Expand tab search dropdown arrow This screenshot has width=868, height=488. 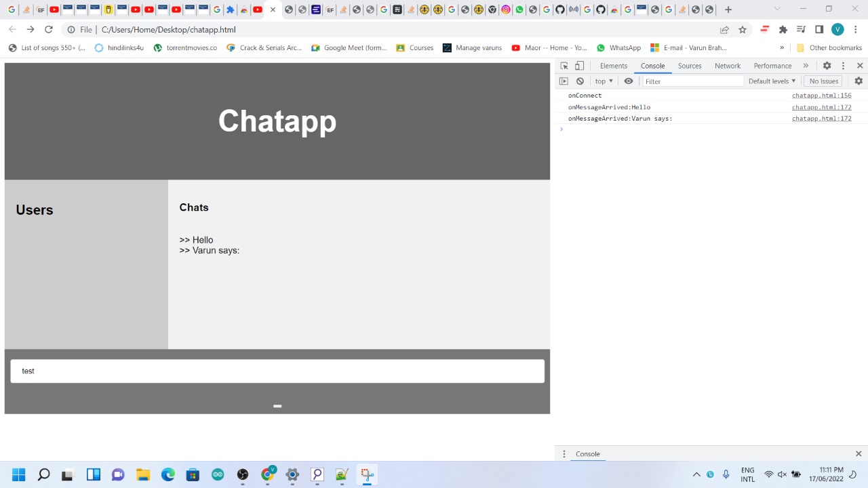coord(777,9)
